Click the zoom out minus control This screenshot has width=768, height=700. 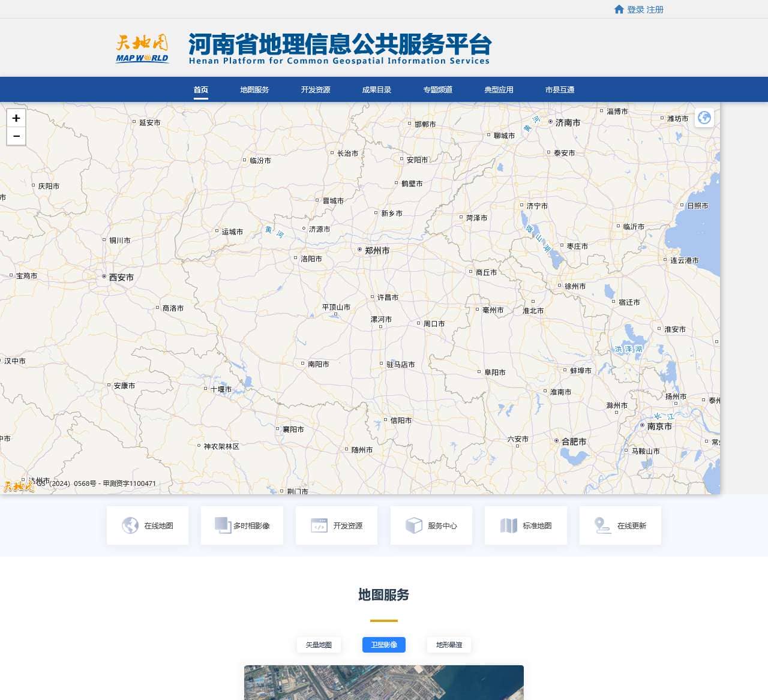[x=16, y=136]
